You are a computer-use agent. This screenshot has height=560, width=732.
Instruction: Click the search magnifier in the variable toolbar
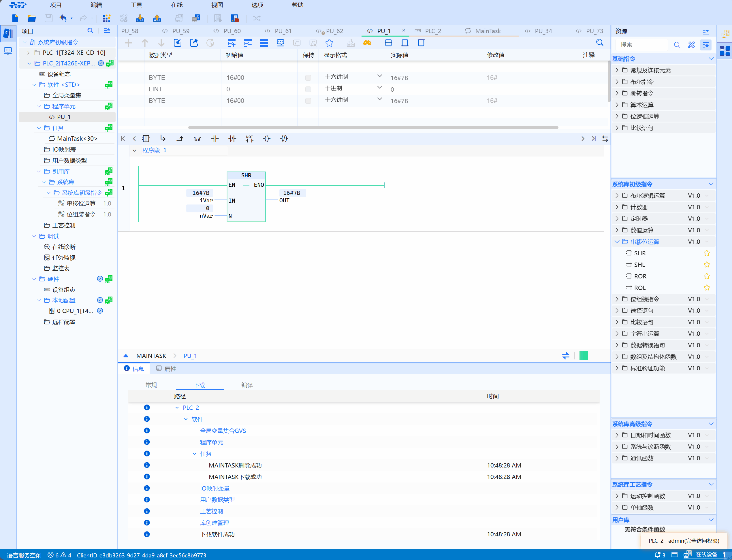(600, 43)
